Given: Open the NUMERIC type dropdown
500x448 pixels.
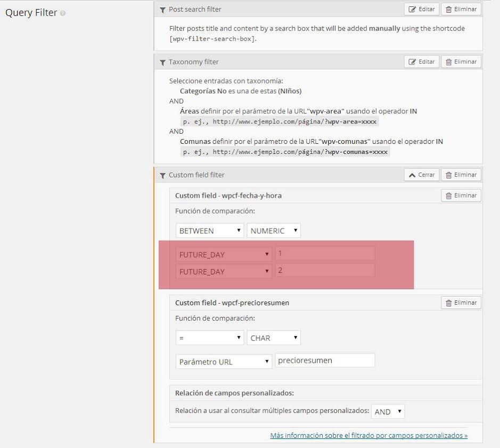Looking at the screenshot, I should tap(274, 231).
